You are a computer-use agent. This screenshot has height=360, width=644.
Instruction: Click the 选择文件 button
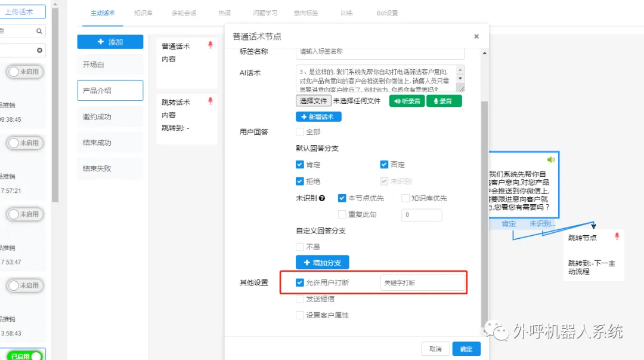314,101
